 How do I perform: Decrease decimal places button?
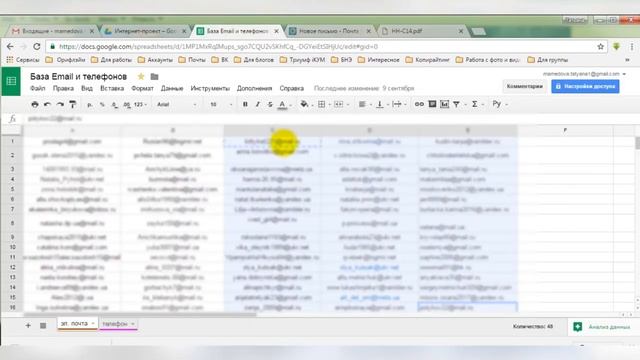click(x=115, y=104)
